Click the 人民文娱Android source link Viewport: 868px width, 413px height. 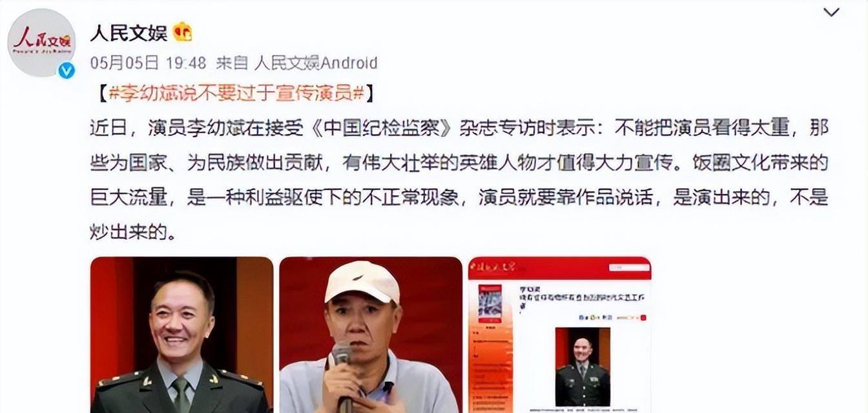tap(316, 63)
